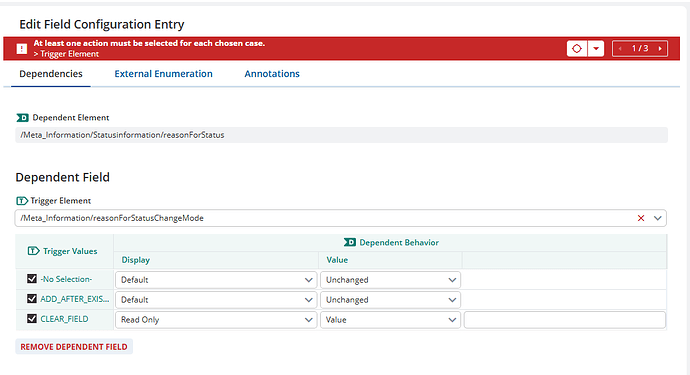This screenshot has width=690, height=375.
Task: Click the CLEAR_FIELD trigger value label
Action: [x=64, y=319]
